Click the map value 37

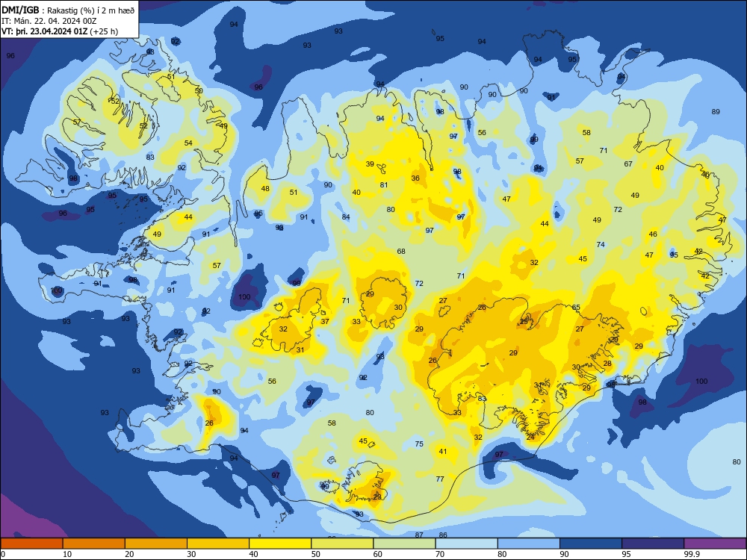click(325, 321)
